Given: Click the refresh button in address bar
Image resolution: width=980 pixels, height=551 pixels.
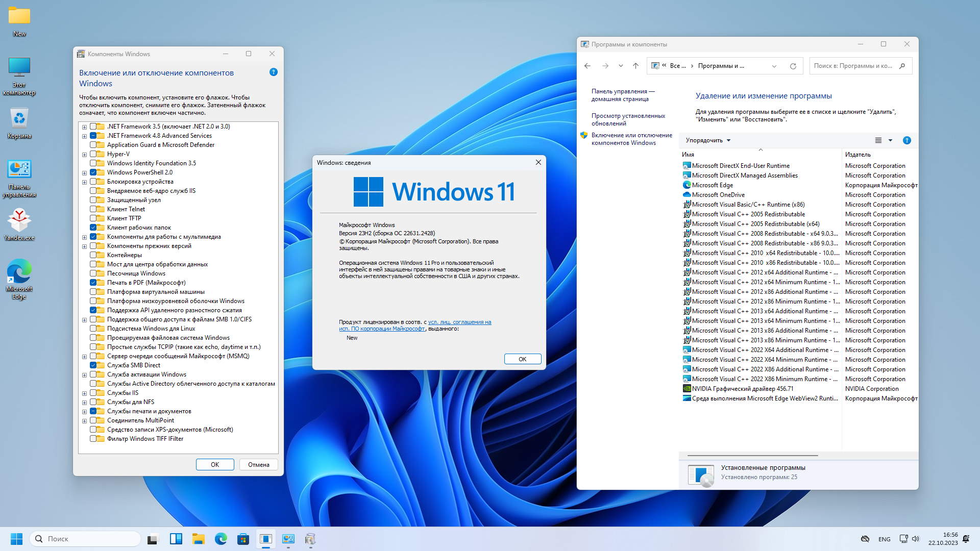Looking at the screenshot, I should (x=793, y=66).
